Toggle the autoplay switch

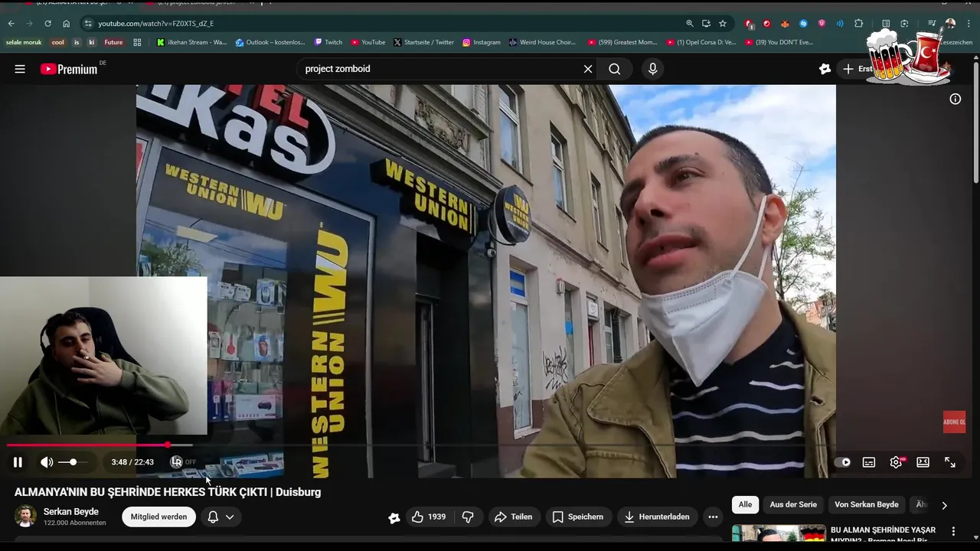842,462
